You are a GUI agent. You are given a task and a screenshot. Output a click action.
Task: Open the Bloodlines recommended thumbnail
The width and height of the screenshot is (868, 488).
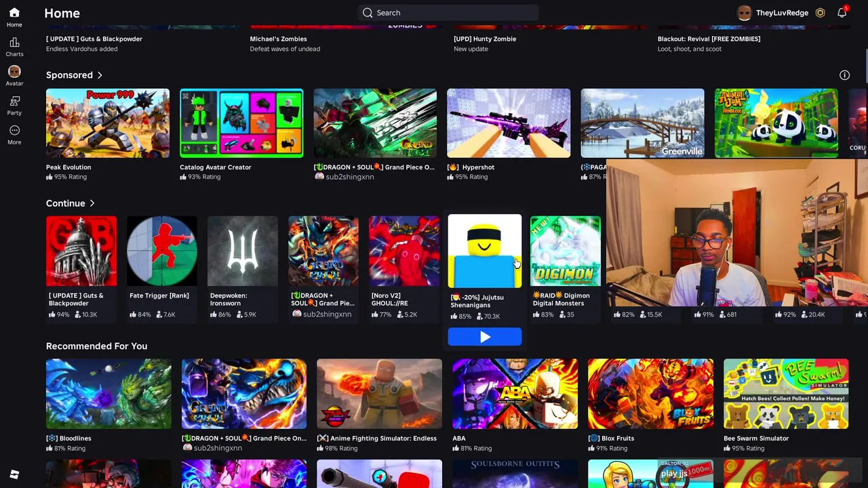pos(108,394)
